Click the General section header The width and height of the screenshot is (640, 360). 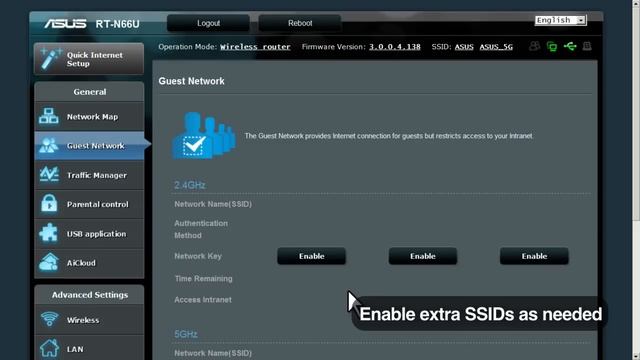click(x=89, y=92)
